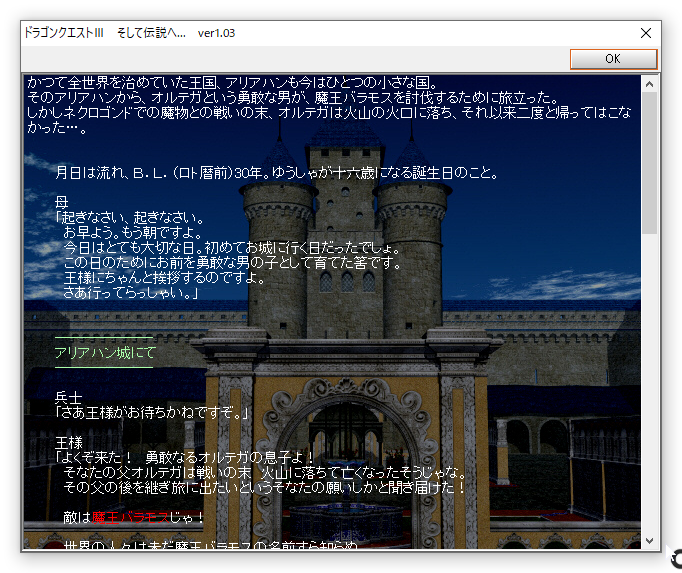Click the opening line かつて全世界を治めていた王国

click(x=232, y=83)
